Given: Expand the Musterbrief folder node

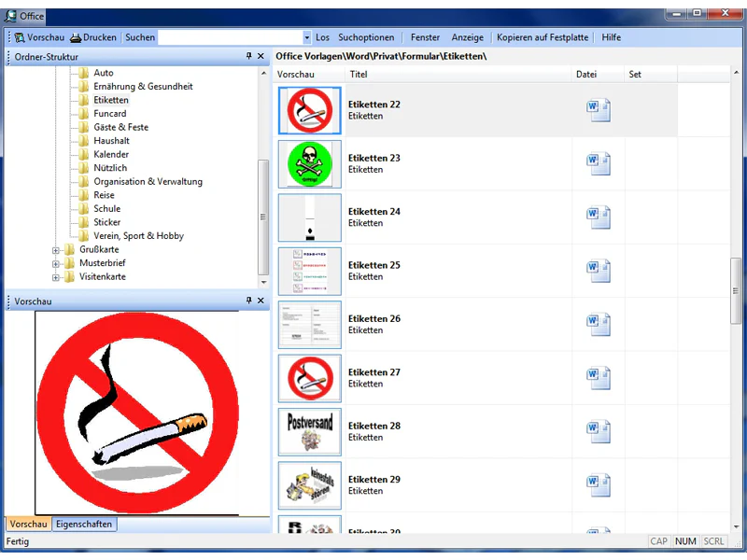Looking at the screenshot, I should (56, 264).
